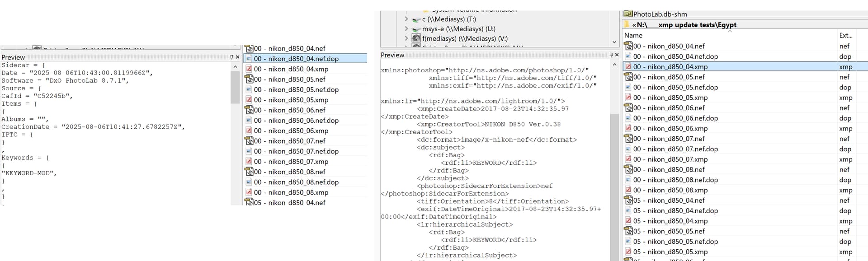Click folder icon beside the Egypt path
Screen dimensions: 868x261
(x=627, y=25)
